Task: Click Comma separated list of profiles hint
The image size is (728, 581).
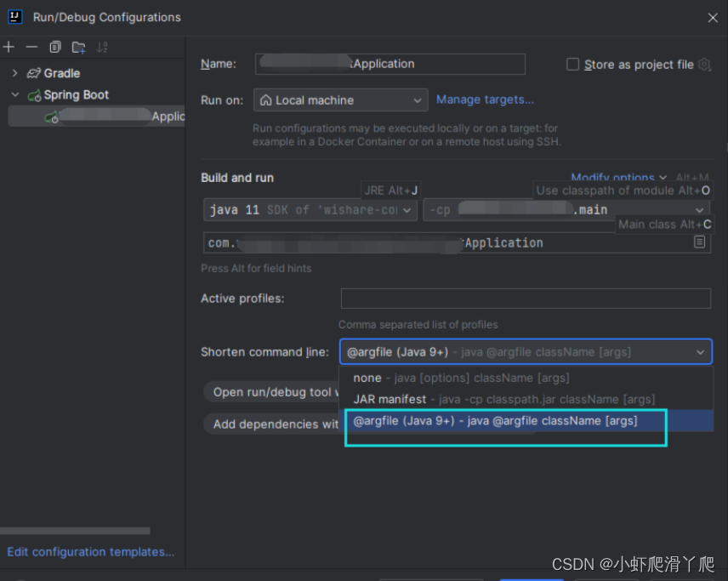Action: tap(418, 325)
